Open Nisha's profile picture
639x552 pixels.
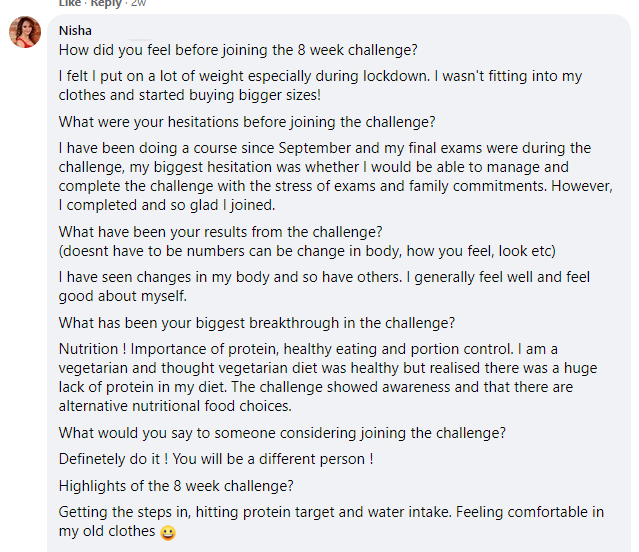click(25, 32)
